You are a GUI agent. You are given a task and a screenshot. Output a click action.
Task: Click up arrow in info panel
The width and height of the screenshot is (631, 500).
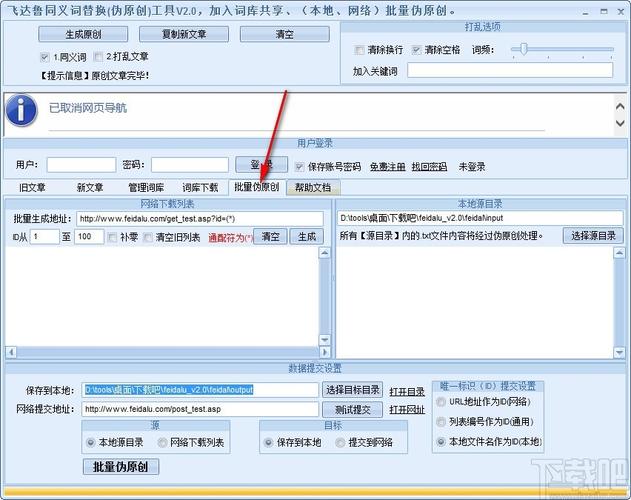click(620, 106)
